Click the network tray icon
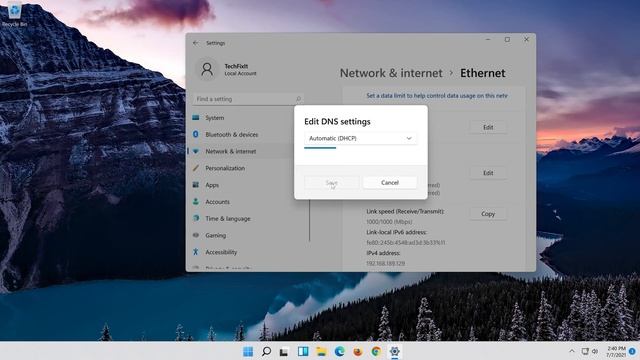The height and width of the screenshot is (360, 640). [x=585, y=351]
